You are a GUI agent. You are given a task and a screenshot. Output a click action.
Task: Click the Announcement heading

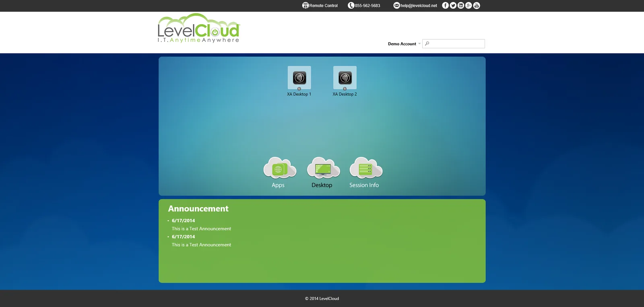point(198,209)
